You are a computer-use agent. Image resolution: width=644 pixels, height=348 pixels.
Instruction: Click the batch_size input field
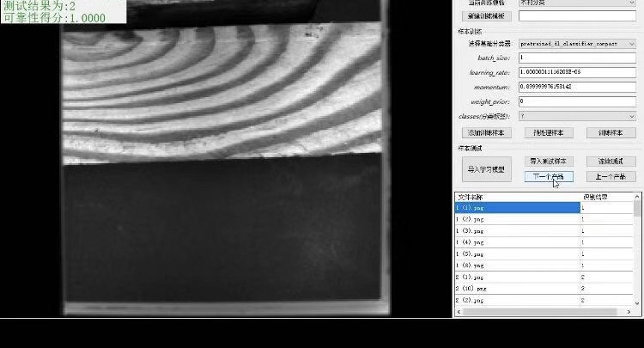577,58
